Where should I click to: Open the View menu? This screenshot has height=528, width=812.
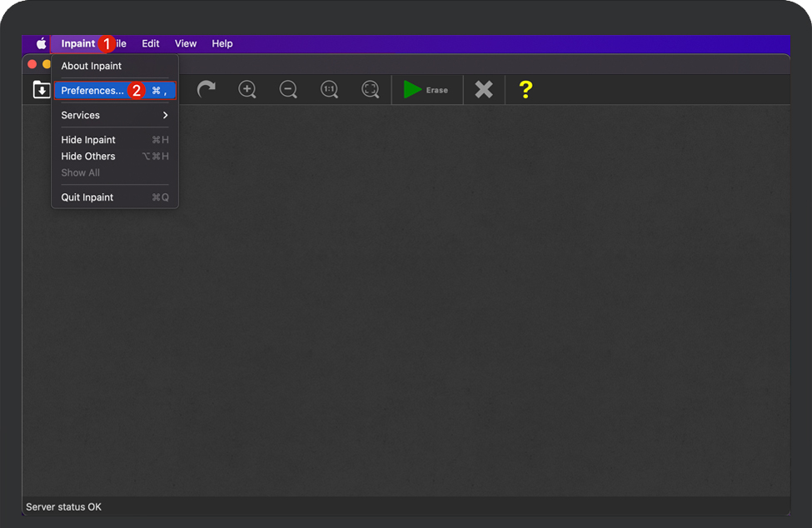tap(186, 43)
